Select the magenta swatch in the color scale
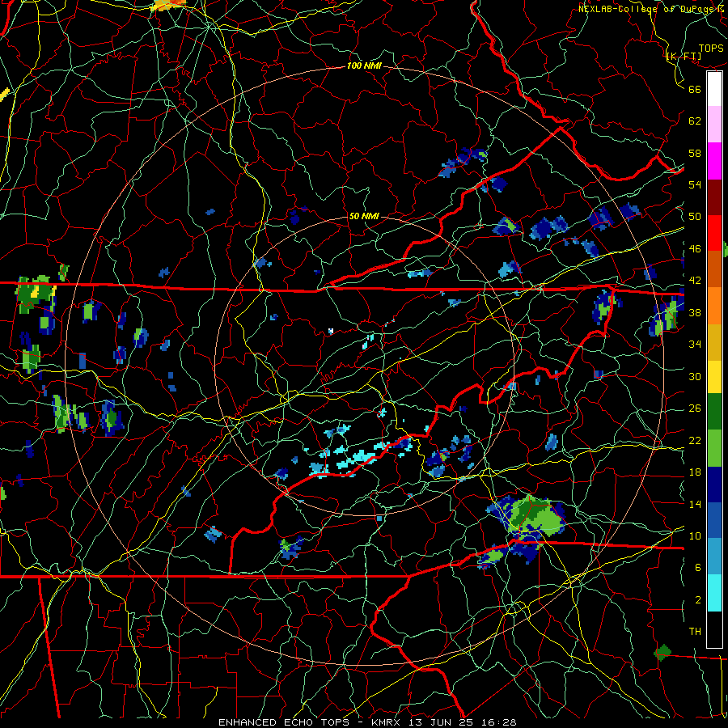 [714, 161]
